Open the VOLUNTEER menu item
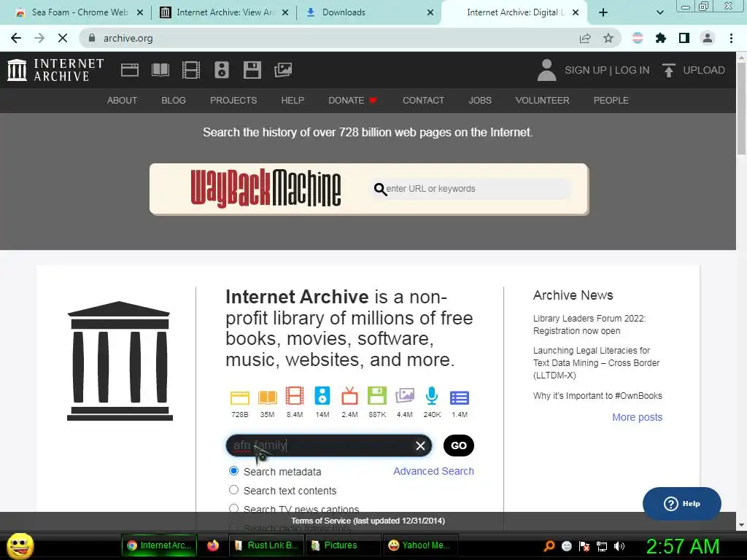 pos(542,101)
